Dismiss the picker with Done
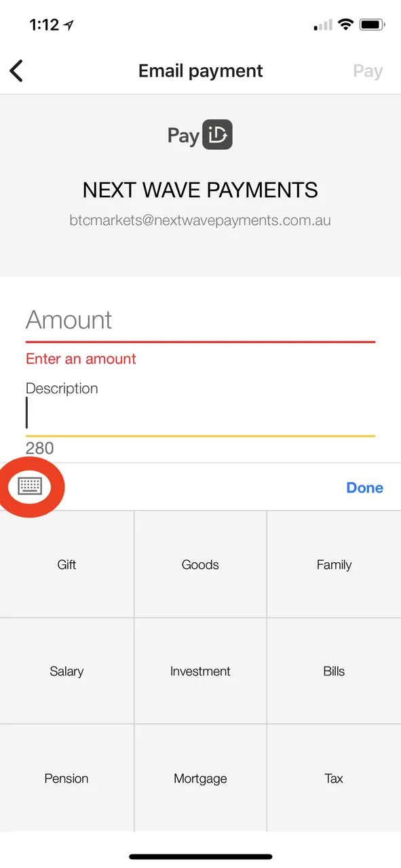401x868 pixels. coord(364,488)
